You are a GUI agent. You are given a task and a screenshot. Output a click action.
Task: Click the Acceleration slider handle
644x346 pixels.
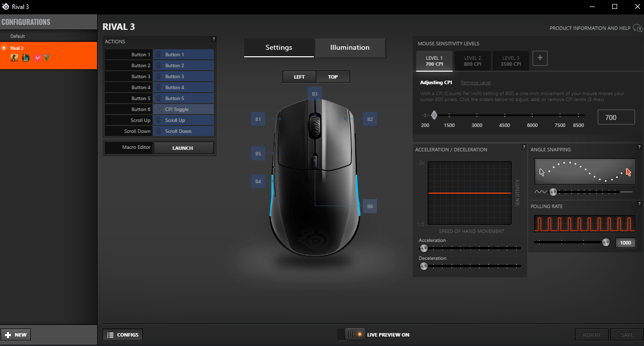[x=424, y=248]
